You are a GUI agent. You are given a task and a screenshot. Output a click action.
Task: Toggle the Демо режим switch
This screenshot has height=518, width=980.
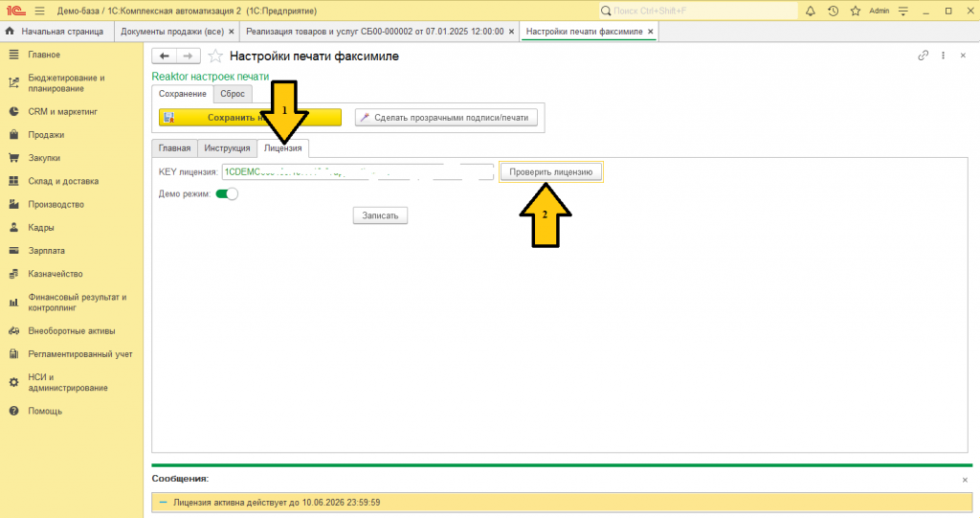(226, 194)
